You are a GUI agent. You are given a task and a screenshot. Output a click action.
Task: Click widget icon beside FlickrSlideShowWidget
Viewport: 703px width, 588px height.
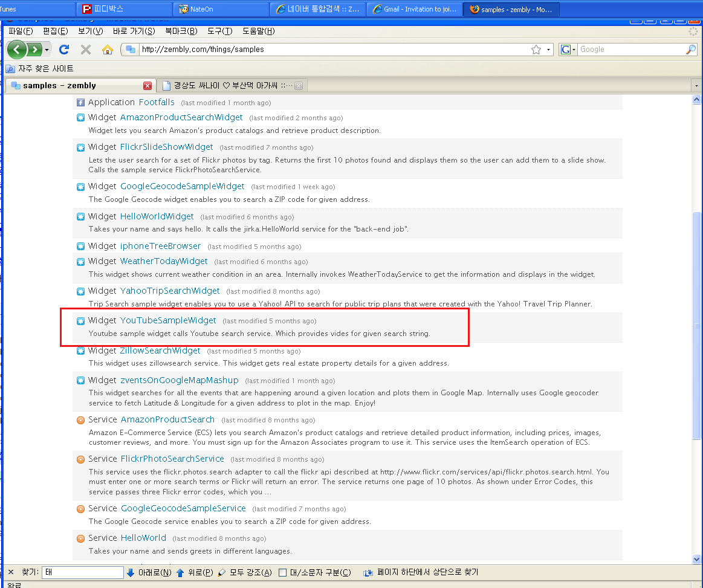(81, 147)
